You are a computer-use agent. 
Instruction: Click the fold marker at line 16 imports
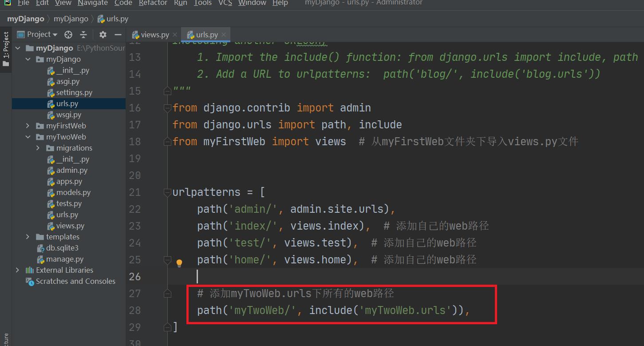coord(167,108)
